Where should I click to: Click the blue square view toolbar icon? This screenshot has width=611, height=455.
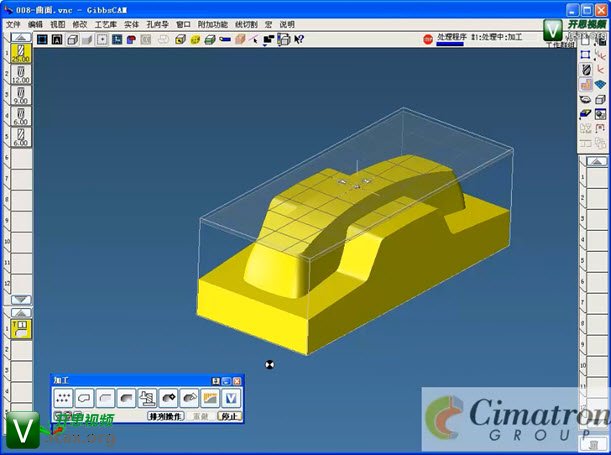[42, 39]
